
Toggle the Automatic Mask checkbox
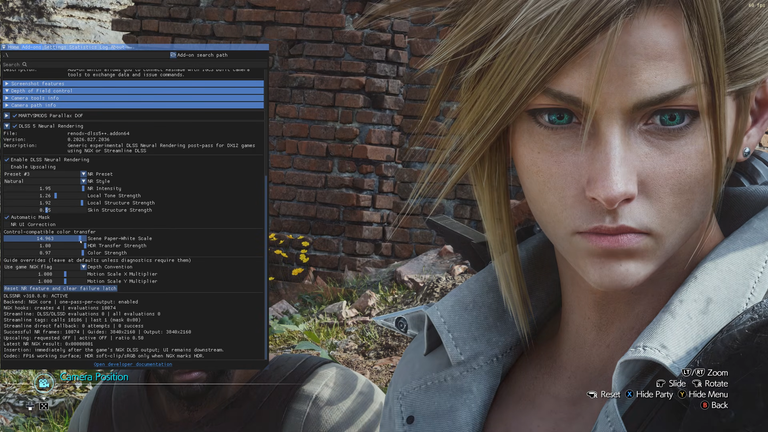pos(7,217)
